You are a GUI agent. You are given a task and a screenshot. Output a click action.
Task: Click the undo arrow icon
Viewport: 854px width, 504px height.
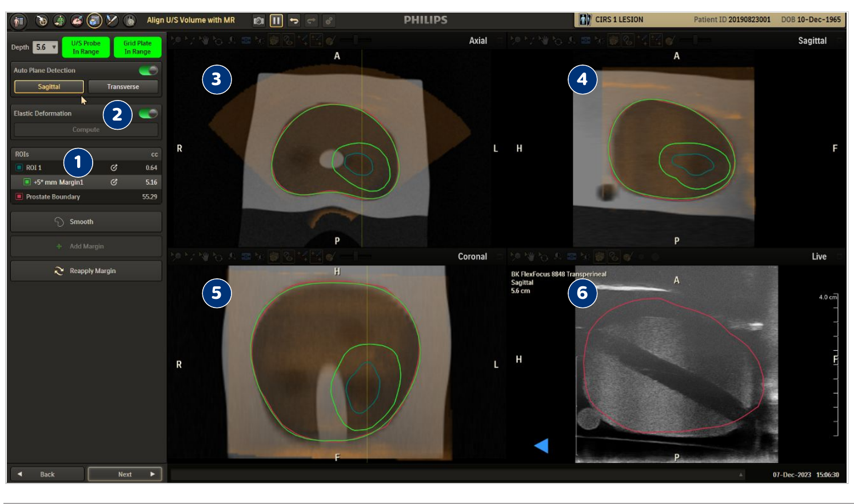(x=294, y=21)
